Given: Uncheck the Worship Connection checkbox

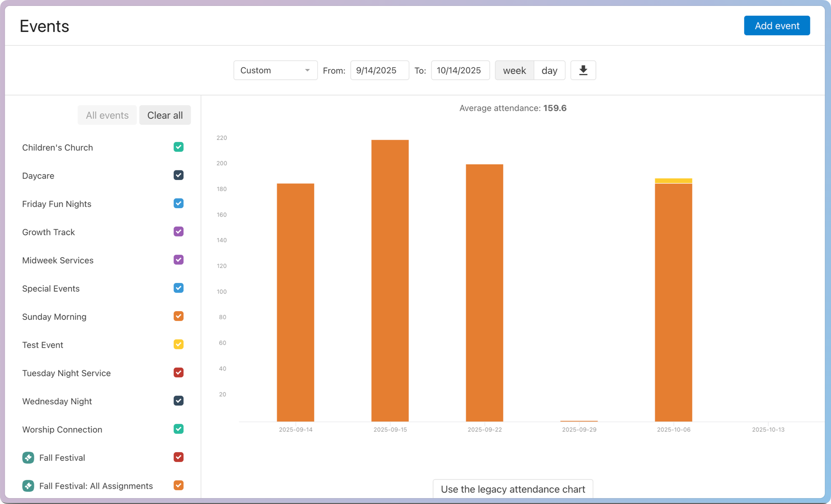Looking at the screenshot, I should [178, 429].
